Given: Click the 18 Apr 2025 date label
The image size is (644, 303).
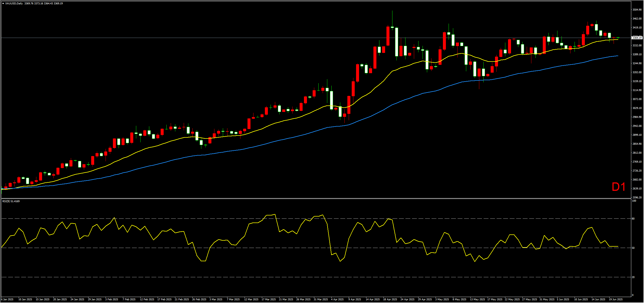Looking at the screenshot, I should [390, 299].
